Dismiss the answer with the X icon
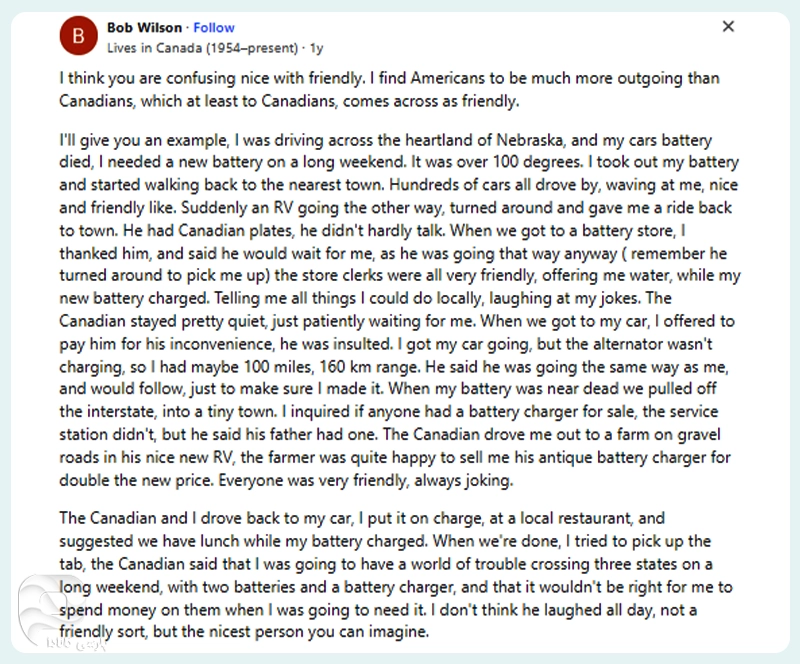The height and width of the screenshot is (664, 800). coord(728,27)
